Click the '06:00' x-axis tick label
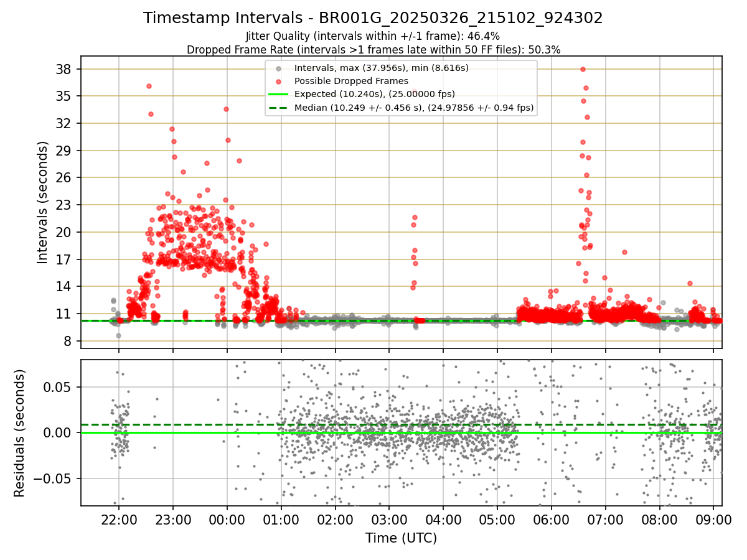This screenshot has height=560, width=747. coord(552,520)
